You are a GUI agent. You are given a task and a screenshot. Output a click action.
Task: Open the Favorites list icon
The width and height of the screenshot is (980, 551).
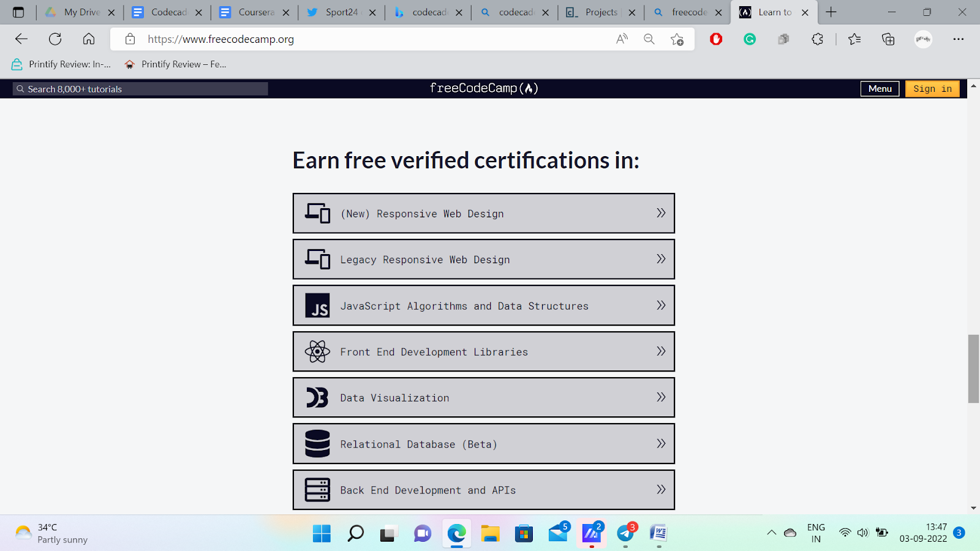(854, 39)
